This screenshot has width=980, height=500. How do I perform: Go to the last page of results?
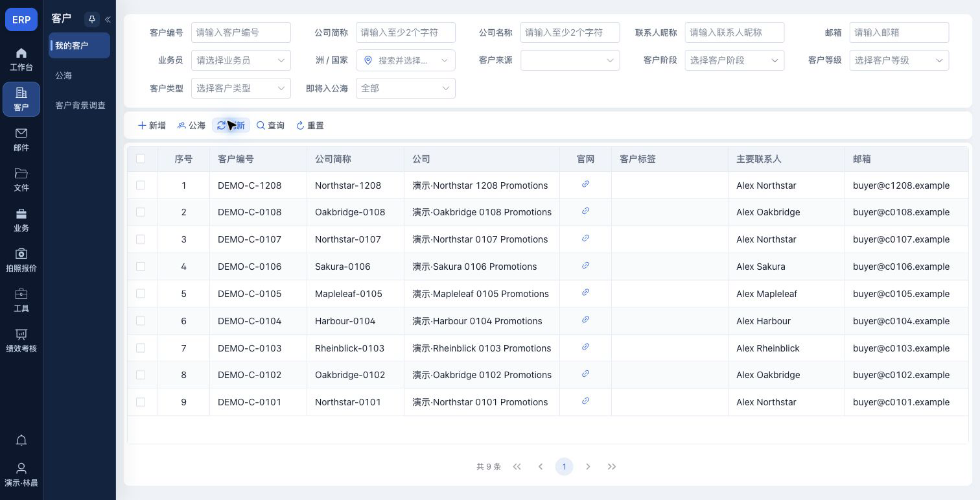point(612,466)
